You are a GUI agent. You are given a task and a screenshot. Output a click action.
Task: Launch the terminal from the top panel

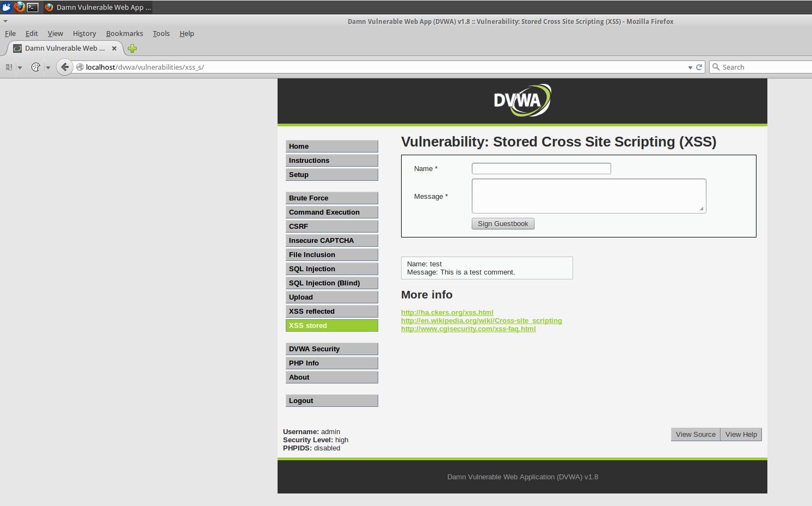point(33,7)
